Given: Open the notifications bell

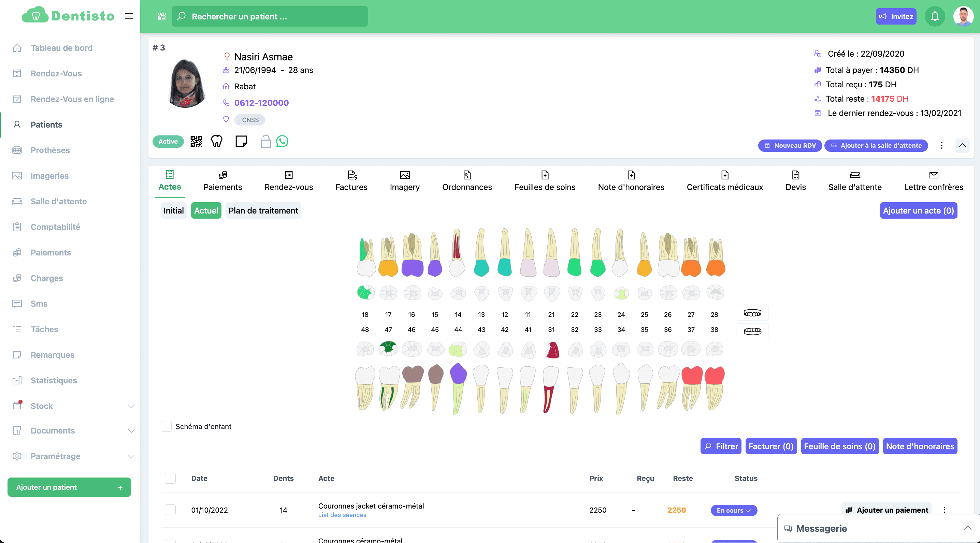Looking at the screenshot, I should pos(934,16).
